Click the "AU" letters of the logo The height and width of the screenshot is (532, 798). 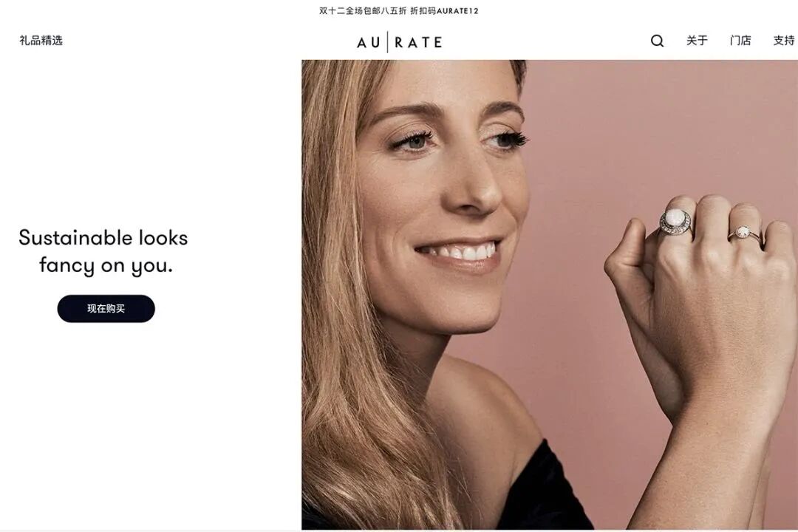tap(369, 42)
